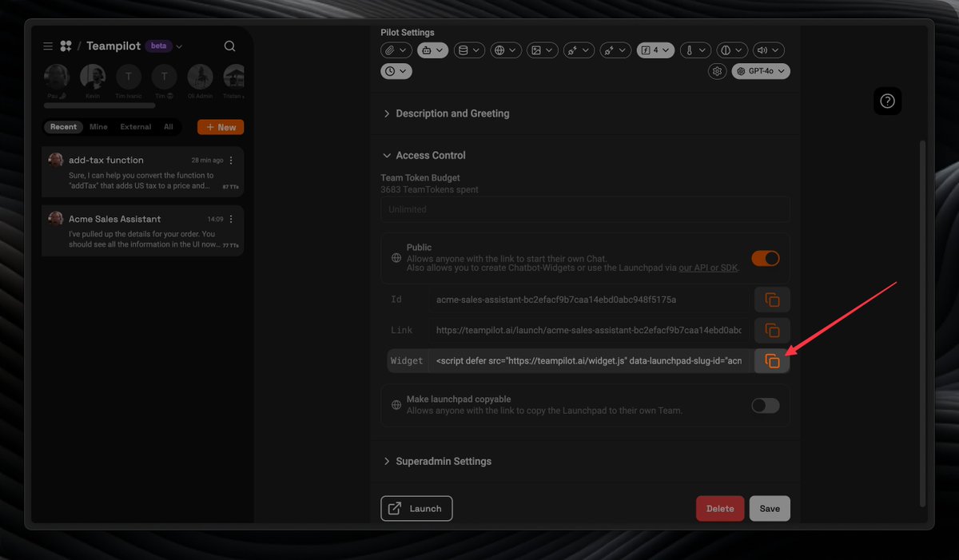This screenshot has width=959, height=560.
Task: Click the Id value text field
Action: [x=589, y=300]
